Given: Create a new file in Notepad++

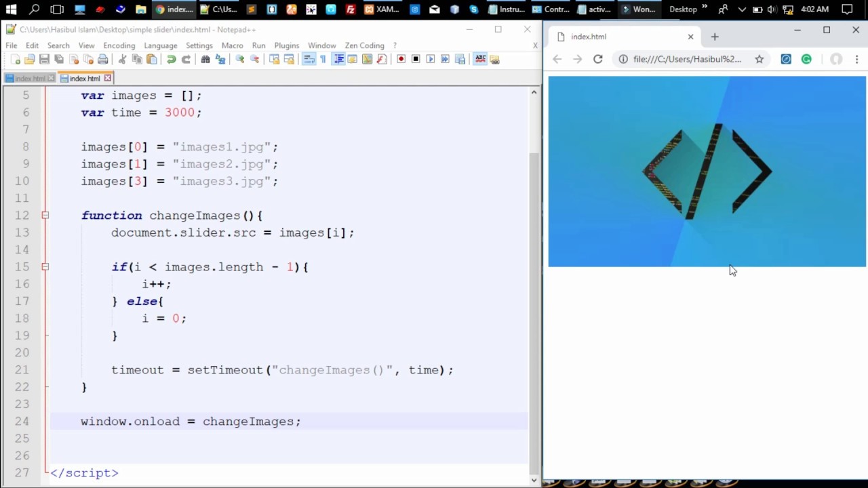Looking at the screenshot, I should tap(15, 60).
